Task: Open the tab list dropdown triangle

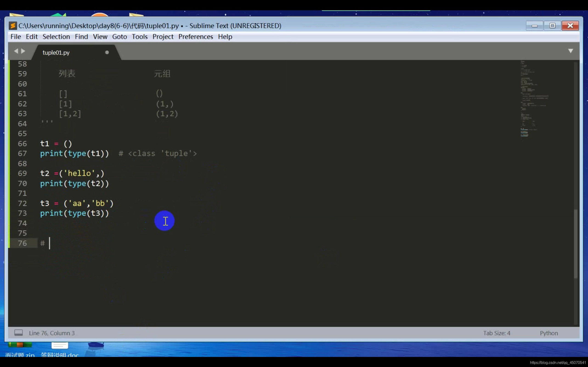Action: (571, 51)
